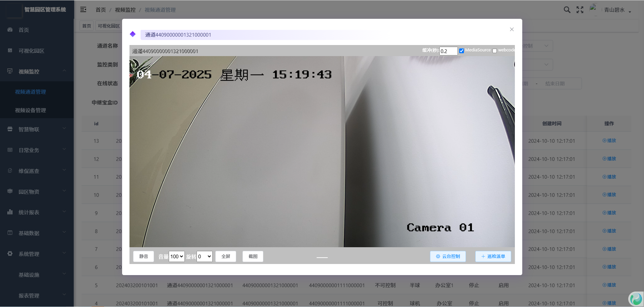The height and width of the screenshot is (307, 644).
Task: Click the 缓冲(秒) buffer input field
Action: point(448,51)
